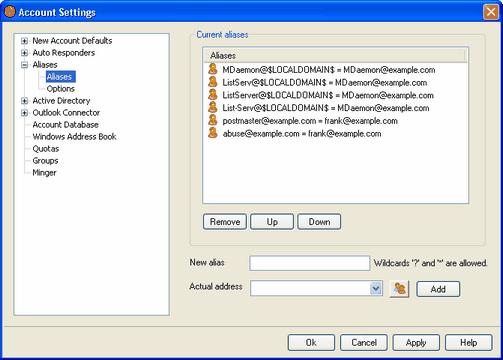Click the account picker icon beside Actual address
The height and width of the screenshot is (360, 503).
pos(399,289)
